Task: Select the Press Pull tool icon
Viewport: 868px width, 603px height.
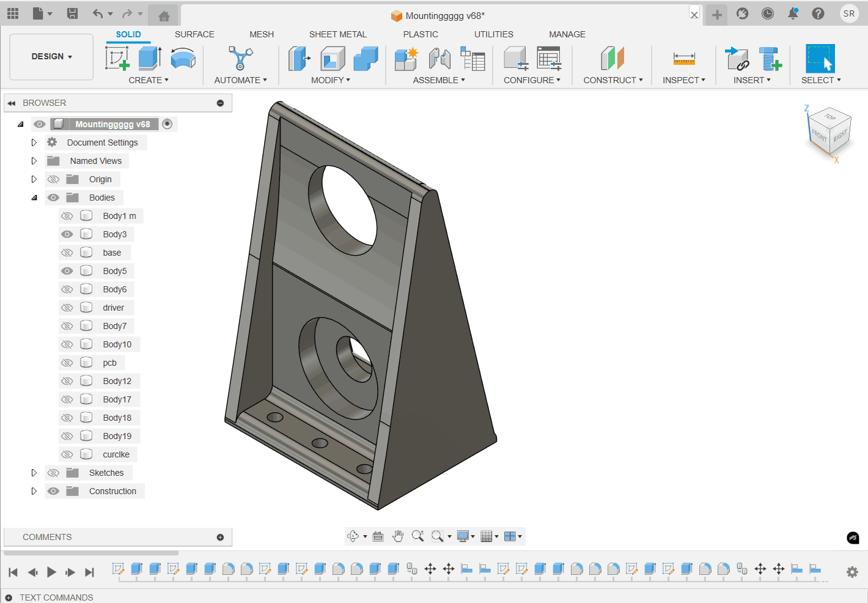Action: [299, 59]
